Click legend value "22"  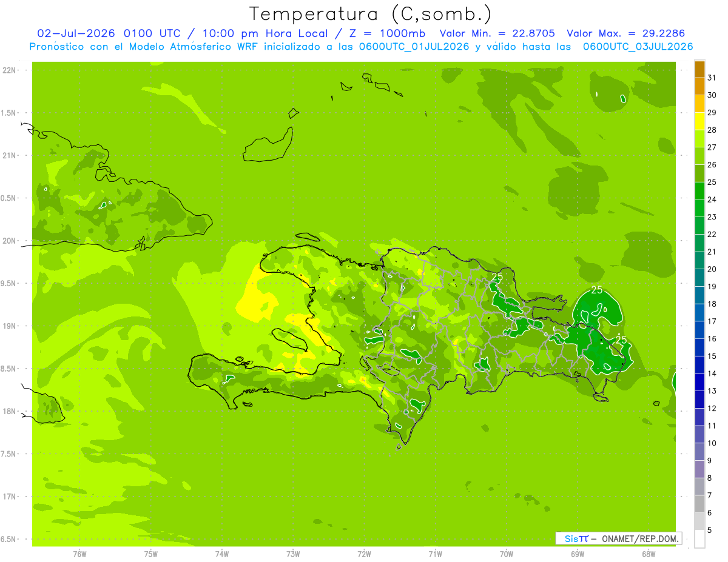point(712,235)
